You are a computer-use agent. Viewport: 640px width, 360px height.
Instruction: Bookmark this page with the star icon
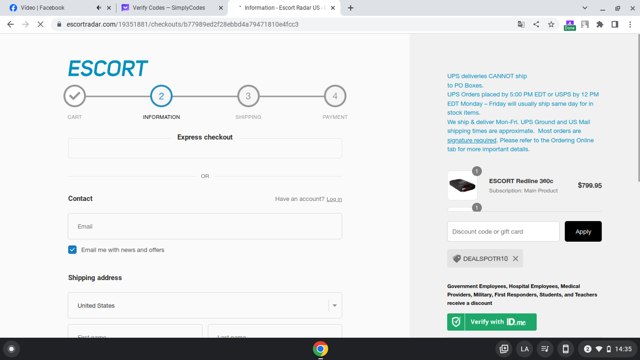click(x=551, y=24)
